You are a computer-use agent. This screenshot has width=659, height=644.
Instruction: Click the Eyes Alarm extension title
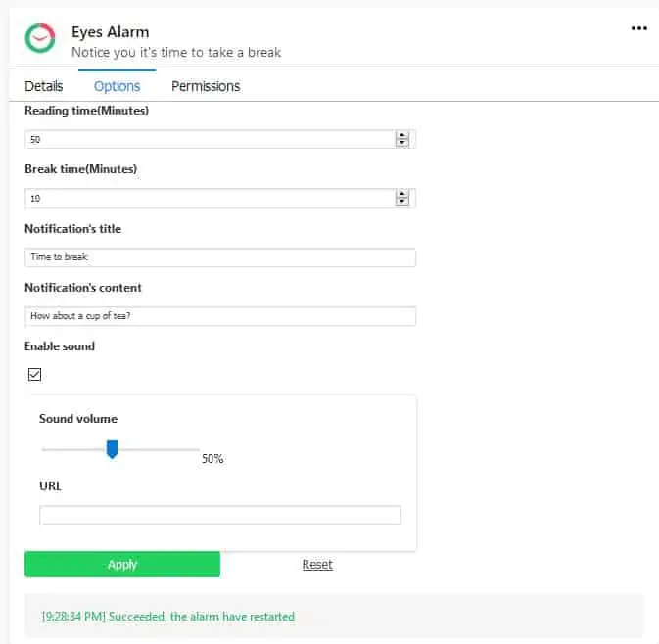pyautogui.click(x=110, y=32)
